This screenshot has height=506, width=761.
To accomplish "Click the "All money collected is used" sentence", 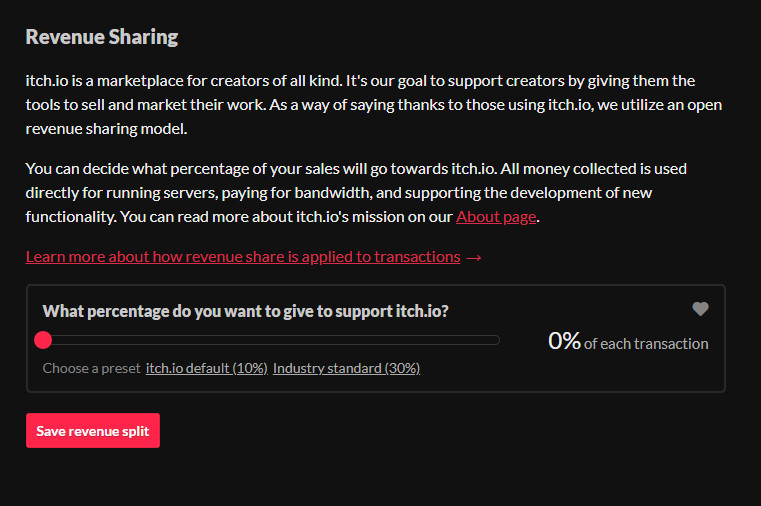I will pos(590,168).
